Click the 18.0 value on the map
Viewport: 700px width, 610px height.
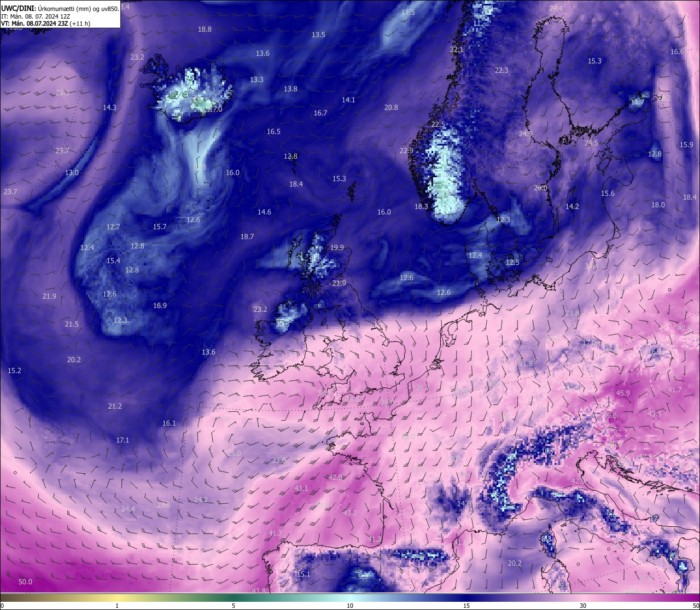click(658, 205)
